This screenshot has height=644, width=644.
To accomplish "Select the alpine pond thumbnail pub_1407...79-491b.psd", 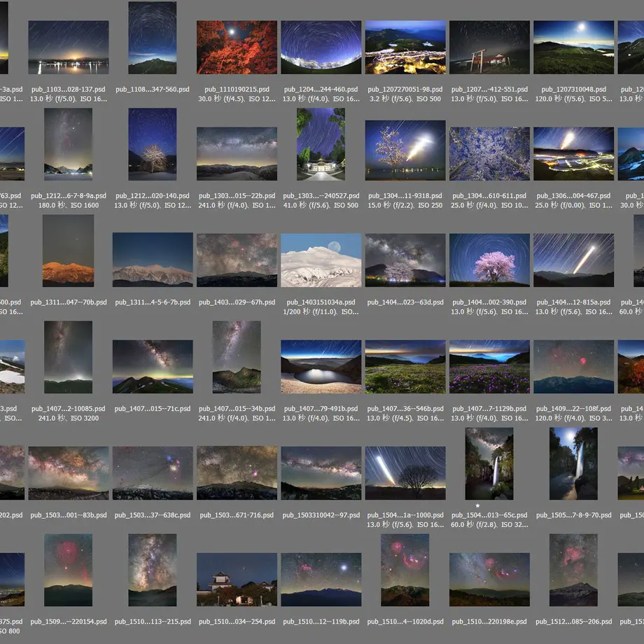I will tap(321, 366).
